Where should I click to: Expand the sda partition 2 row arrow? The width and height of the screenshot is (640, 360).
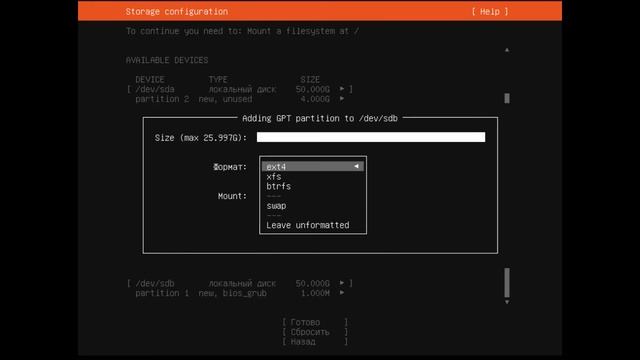tap(342, 99)
